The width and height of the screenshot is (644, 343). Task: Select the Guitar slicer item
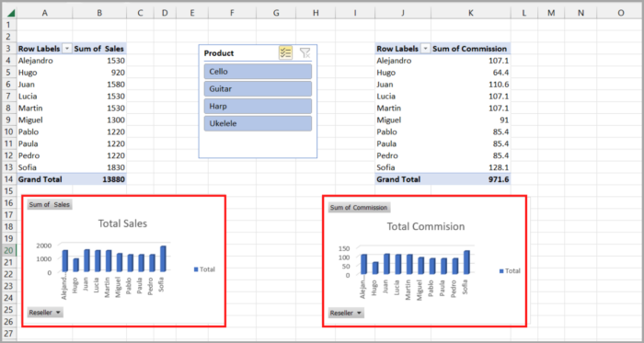tap(258, 88)
